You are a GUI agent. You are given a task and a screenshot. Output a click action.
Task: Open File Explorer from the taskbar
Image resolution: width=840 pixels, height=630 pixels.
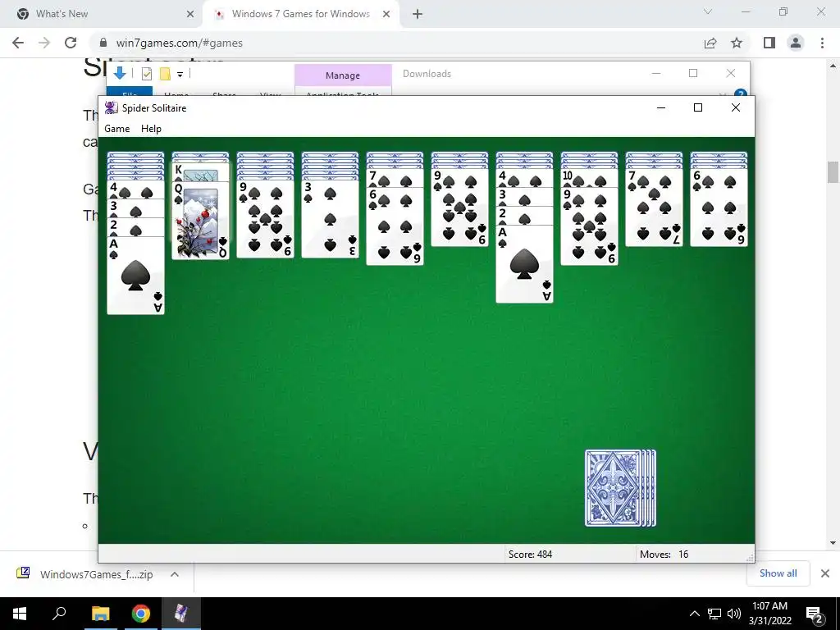coord(100,614)
